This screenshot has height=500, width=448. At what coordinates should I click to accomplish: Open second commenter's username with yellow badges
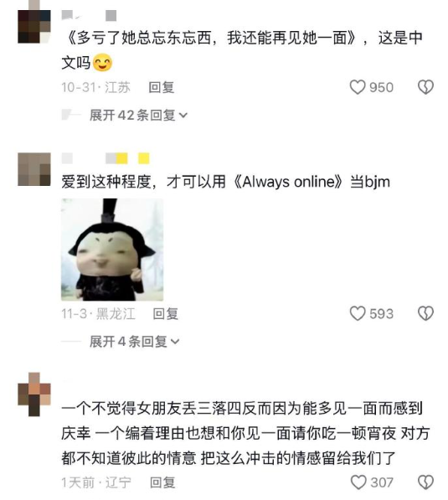point(106,158)
